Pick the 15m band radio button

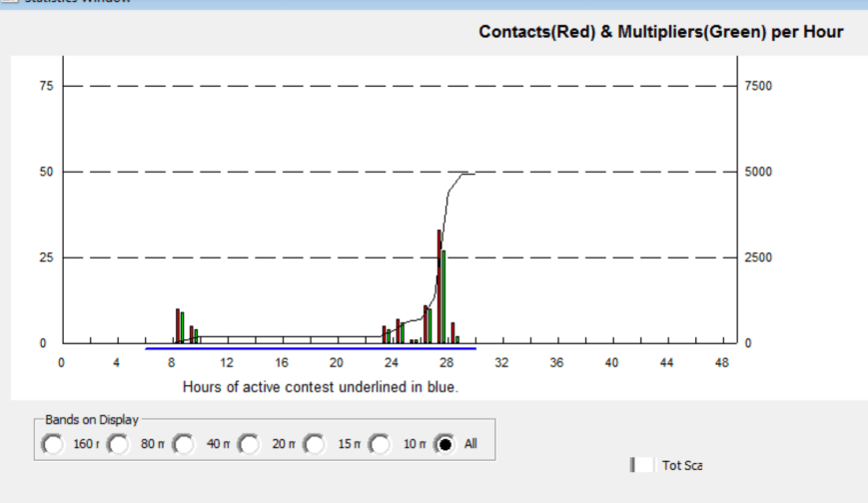click(315, 444)
